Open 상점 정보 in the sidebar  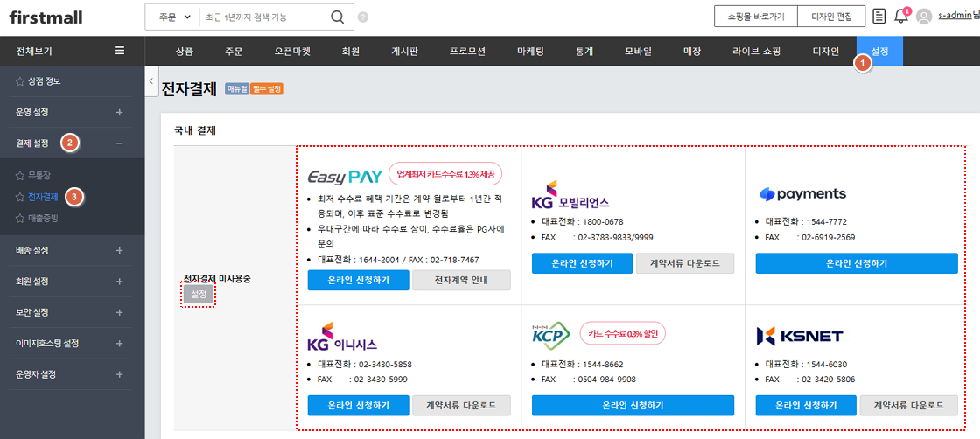coord(45,81)
